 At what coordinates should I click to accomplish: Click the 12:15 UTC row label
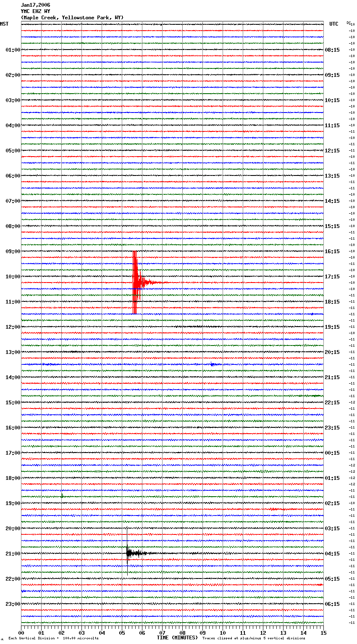332,151
